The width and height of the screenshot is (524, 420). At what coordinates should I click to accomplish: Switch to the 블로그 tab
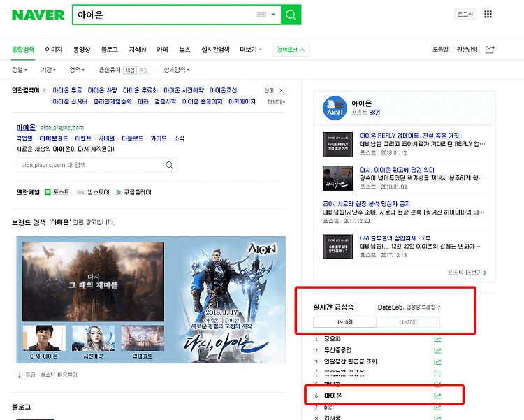coord(110,50)
